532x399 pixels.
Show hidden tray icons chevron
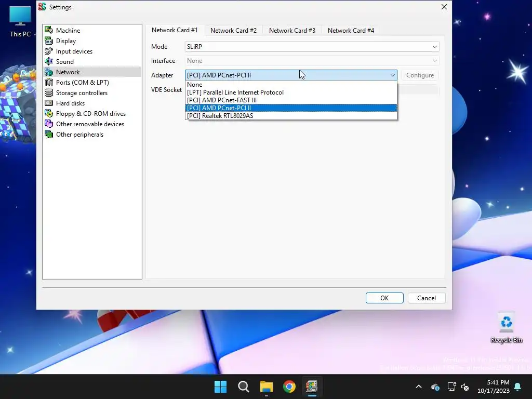tap(419, 387)
